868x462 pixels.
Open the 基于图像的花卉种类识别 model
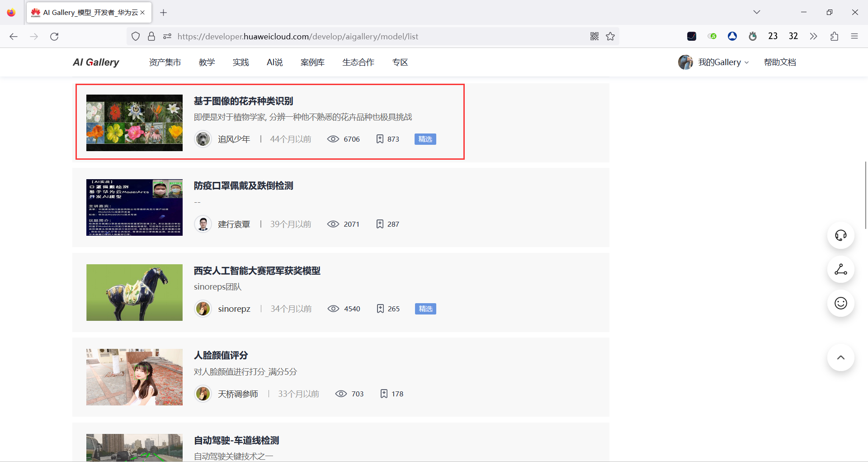243,100
